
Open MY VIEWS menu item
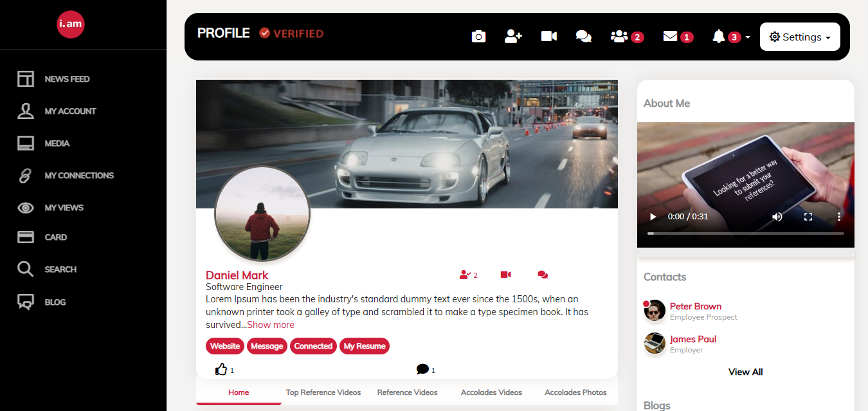click(64, 208)
